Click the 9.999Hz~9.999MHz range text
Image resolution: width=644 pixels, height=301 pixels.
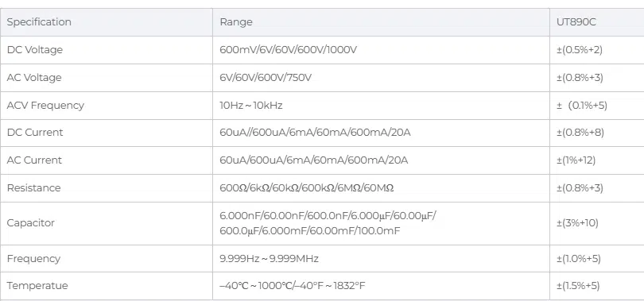269,259
